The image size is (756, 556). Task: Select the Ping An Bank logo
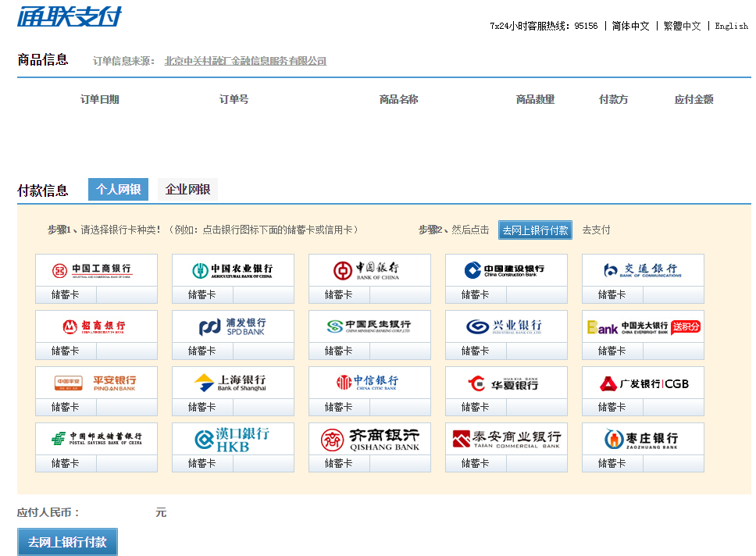(96, 383)
